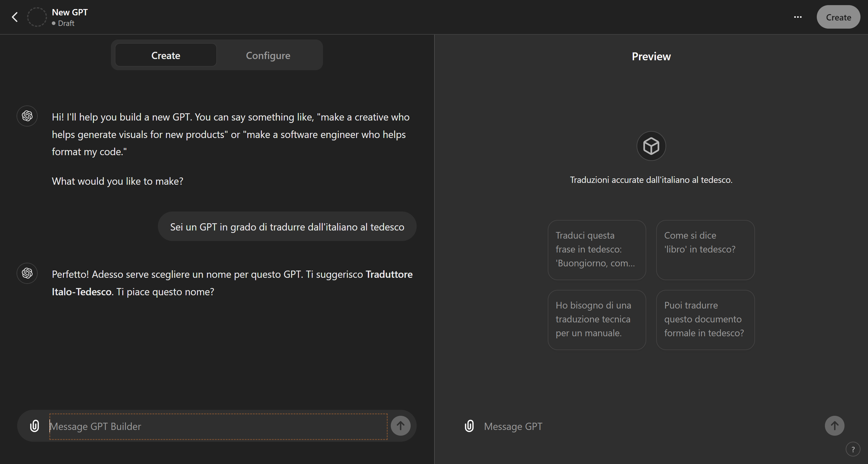Viewport: 868px width, 464px height.
Task: Click the paperclip icon in Preview pane
Action: (x=469, y=426)
